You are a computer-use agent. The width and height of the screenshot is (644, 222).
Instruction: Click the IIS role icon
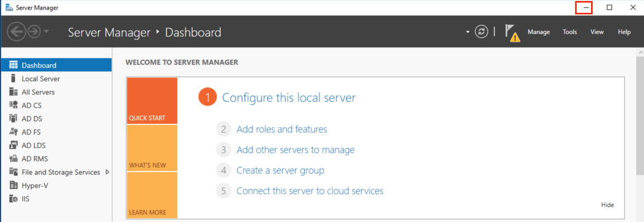[14, 199]
